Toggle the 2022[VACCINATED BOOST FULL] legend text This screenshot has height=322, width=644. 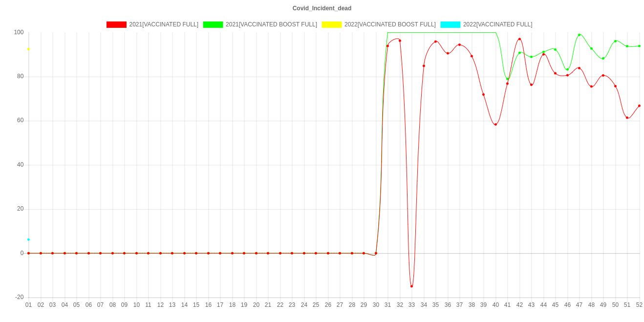(x=389, y=24)
